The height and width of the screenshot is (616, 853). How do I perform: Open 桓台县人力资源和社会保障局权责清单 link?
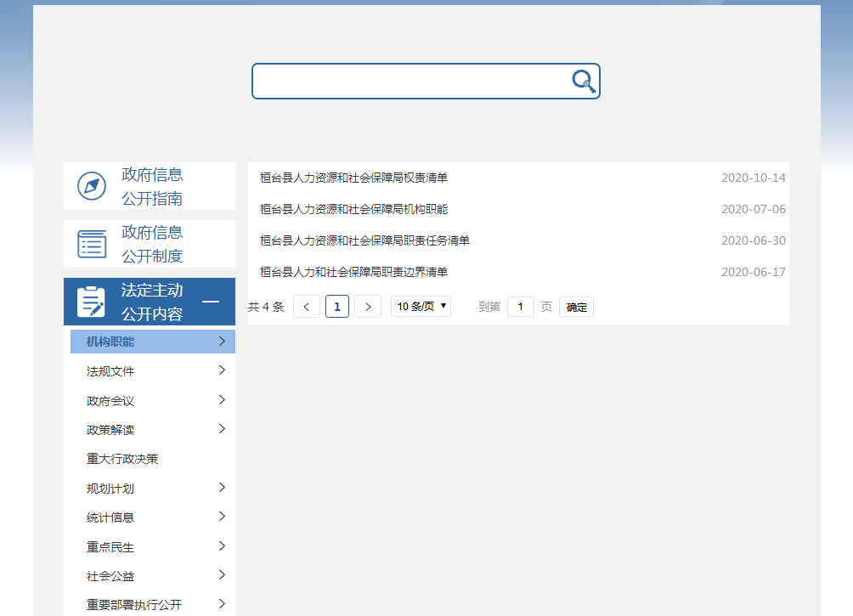[353, 178]
